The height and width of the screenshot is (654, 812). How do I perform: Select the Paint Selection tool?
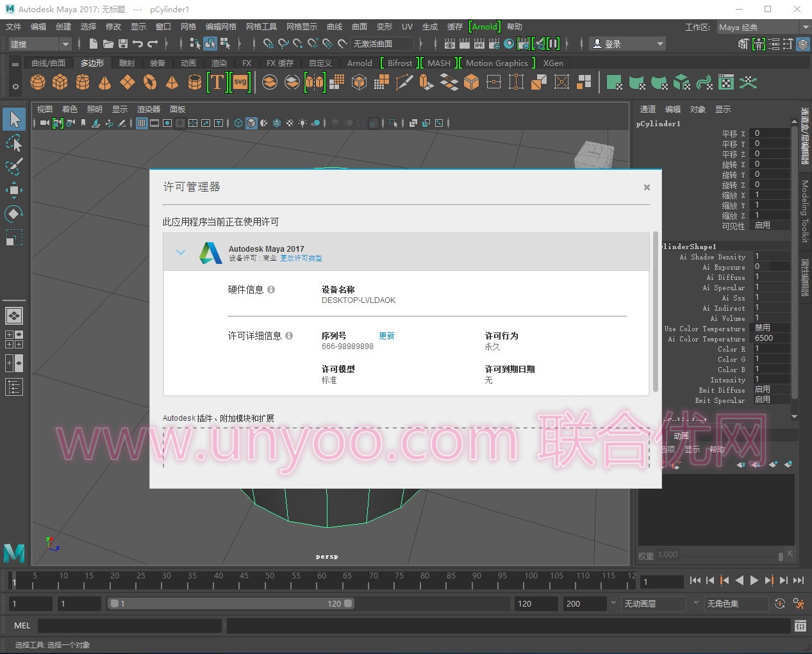pyautogui.click(x=14, y=167)
